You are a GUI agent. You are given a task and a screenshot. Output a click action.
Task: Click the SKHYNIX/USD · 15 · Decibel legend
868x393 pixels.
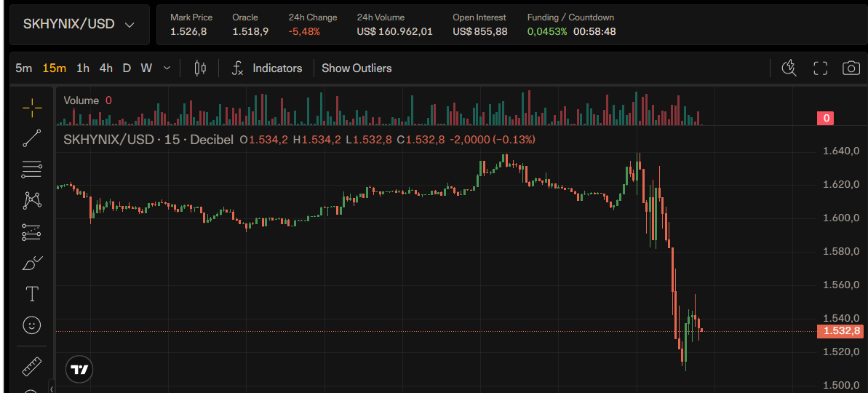point(149,140)
